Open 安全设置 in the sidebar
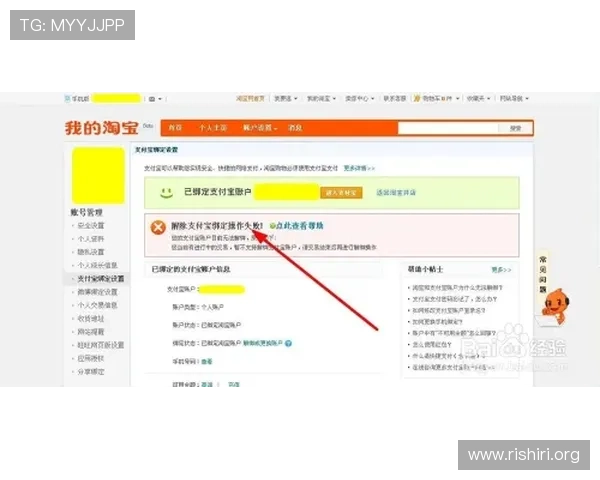 91,226
